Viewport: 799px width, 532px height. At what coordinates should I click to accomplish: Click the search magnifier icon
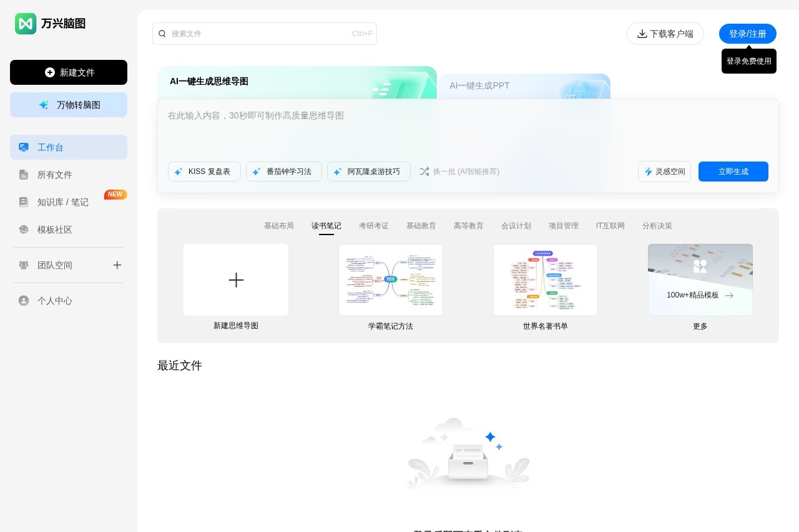click(x=162, y=33)
